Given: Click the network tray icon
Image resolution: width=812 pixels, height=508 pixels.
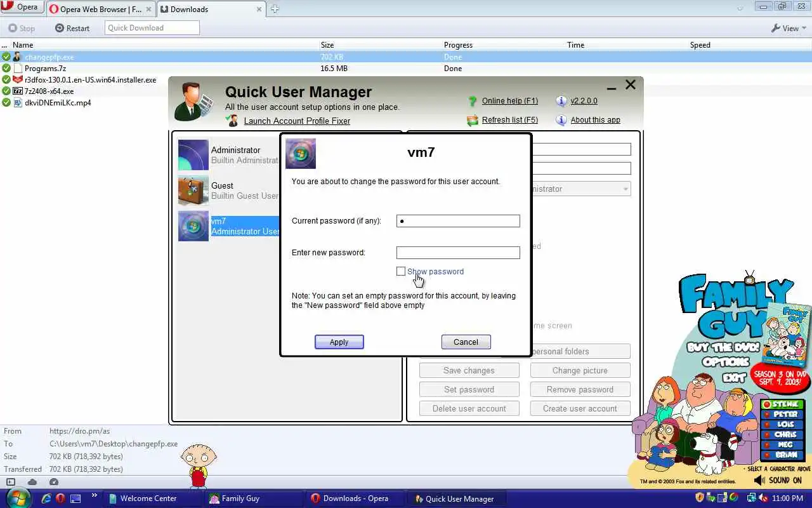Looking at the screenshot, I should coord(752,498).
